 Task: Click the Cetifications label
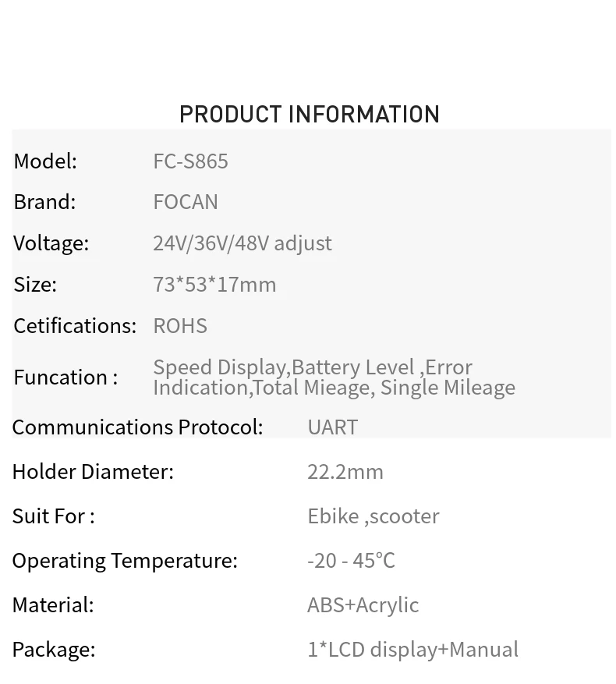75,325
